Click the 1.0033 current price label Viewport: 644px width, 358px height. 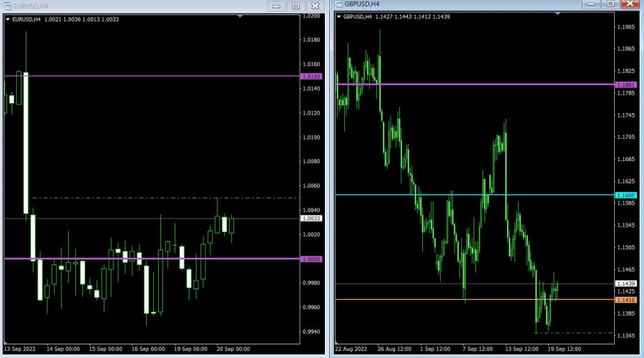click(x=312, y=218)
